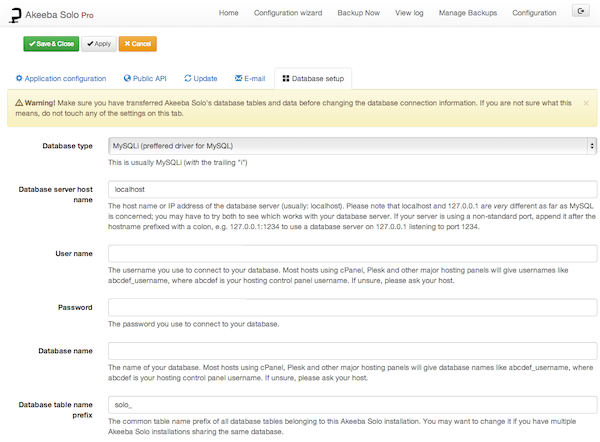
Task: Click the Apply button
Action: click(99, 44)
